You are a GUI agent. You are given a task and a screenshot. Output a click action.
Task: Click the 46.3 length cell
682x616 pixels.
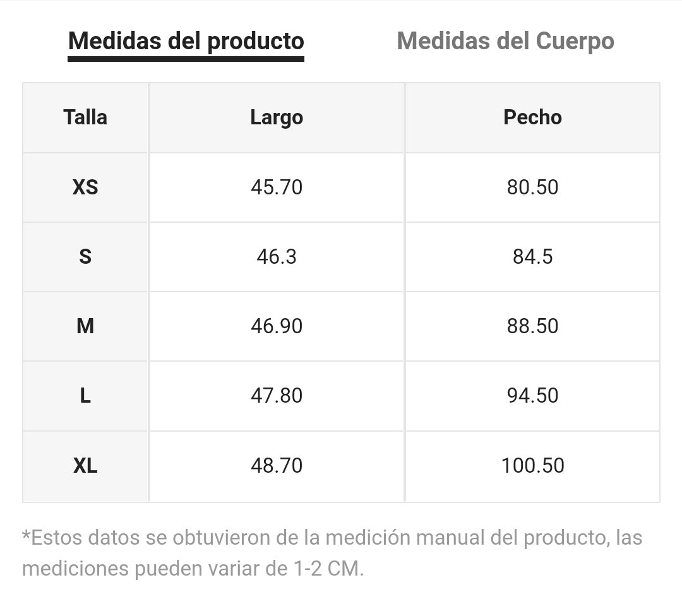[x=277, y=257]
